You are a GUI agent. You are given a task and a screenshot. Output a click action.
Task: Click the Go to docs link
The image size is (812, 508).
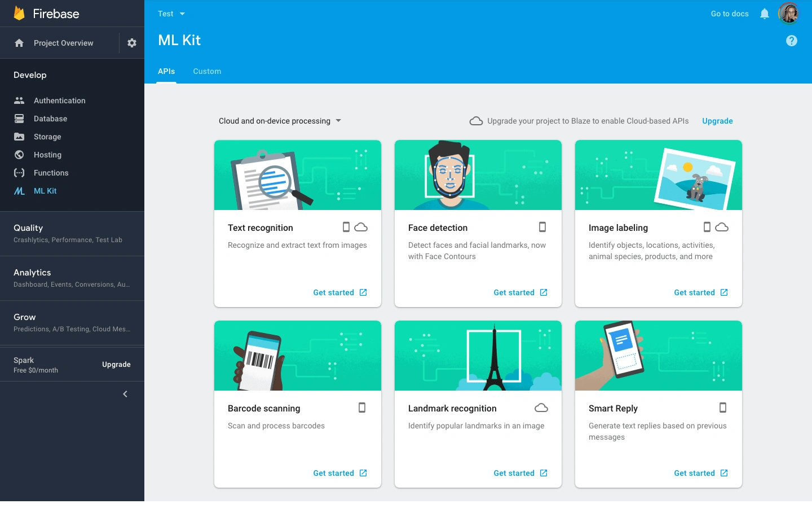tap(730, 14)
